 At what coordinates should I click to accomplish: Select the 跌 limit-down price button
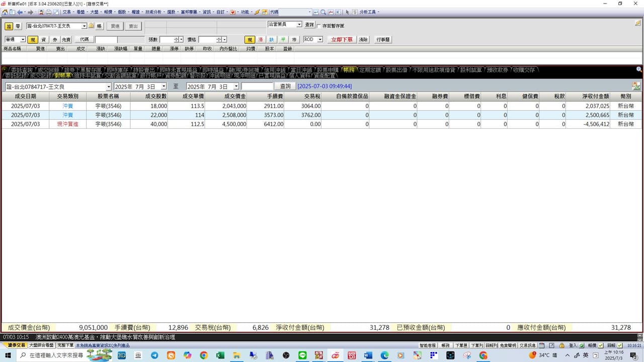(272, 40)
